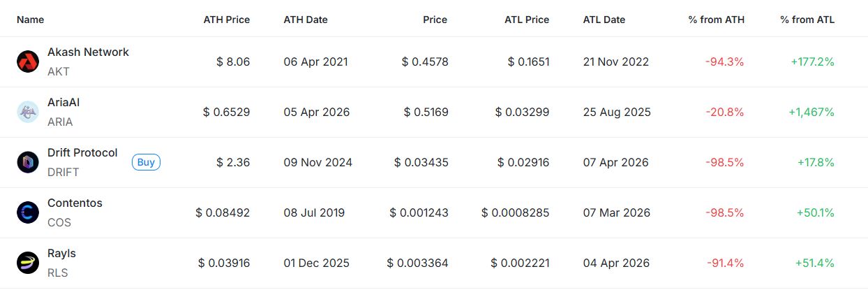
Task: Open the Rayls coin link
Action: (x=61, y=254)
